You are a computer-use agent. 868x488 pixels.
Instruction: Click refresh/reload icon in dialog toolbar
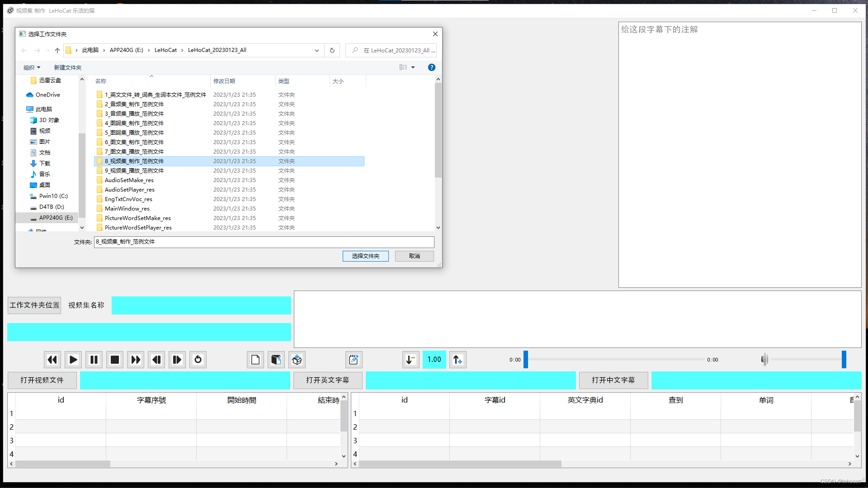pos(333,49)
